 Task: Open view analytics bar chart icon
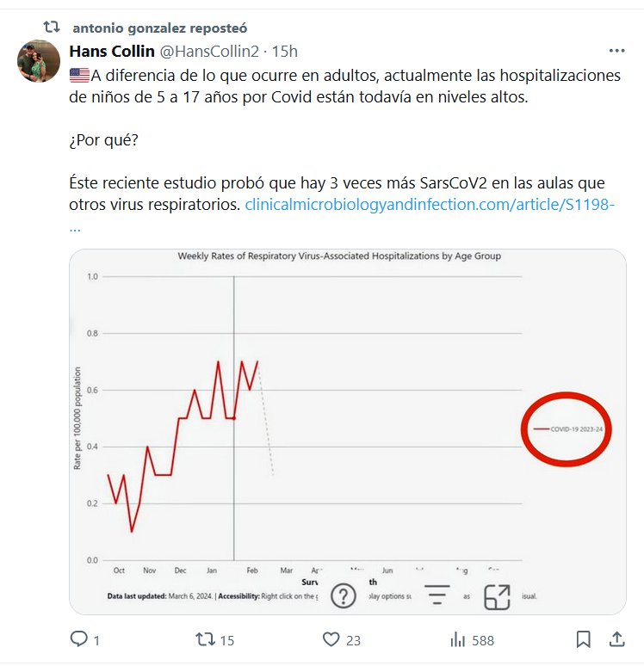pos(458,639)
